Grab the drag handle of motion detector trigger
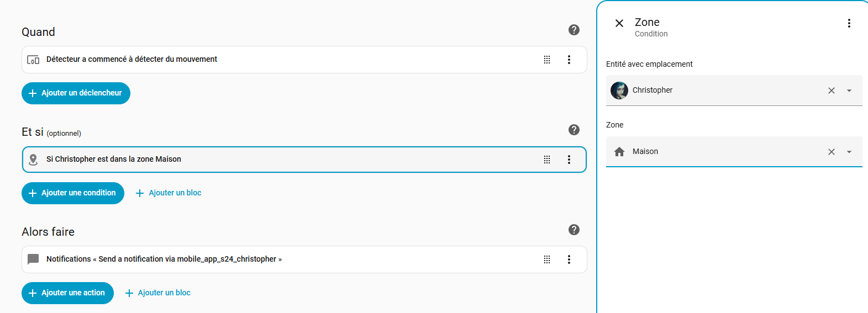 coord(547,60)
